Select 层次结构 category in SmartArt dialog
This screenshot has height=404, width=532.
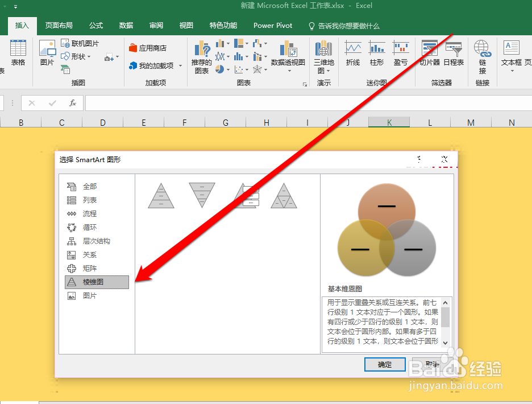click(97, 241)
